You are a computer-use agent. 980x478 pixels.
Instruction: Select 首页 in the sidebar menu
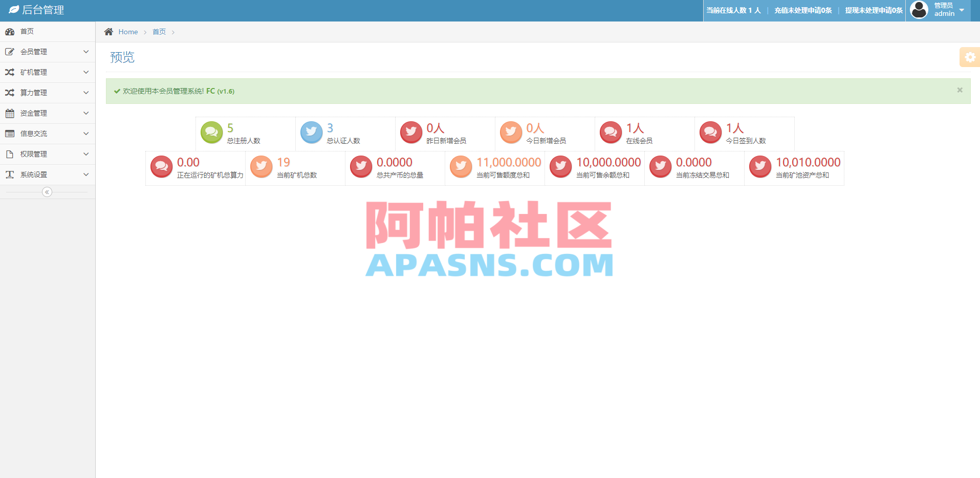[x=27, y=31]
